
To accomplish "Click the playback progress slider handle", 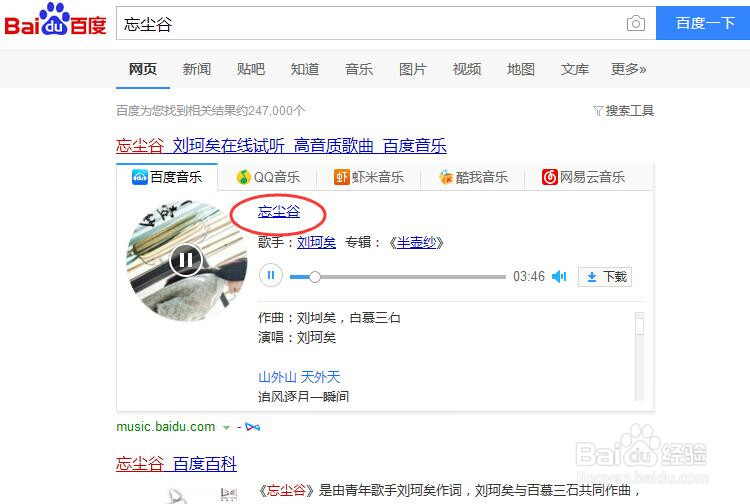I will coord(315,276).
